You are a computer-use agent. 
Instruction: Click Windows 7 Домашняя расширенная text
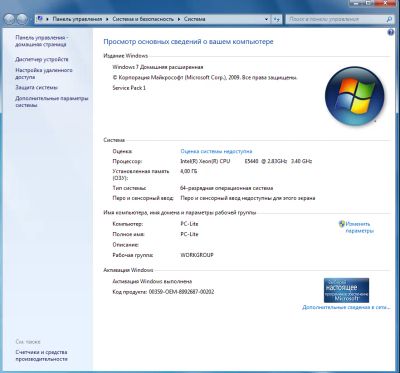tap(158, 67)
